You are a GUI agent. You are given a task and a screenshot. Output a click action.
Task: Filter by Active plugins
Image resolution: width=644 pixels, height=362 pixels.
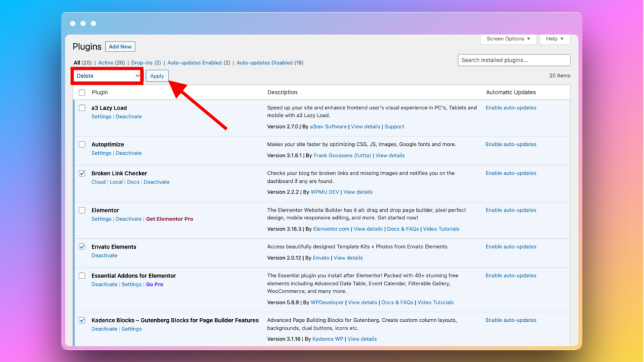pyautogui.click(x=106, y=63)
